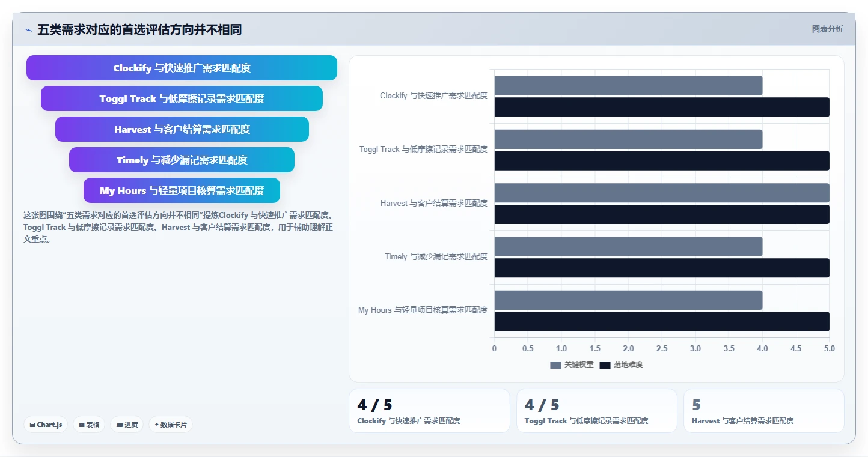The height and width of the screenshot is (457, 868).
Task: Toggle the 关键权重 legend color swatch
Action: click(x=555, y=365)
